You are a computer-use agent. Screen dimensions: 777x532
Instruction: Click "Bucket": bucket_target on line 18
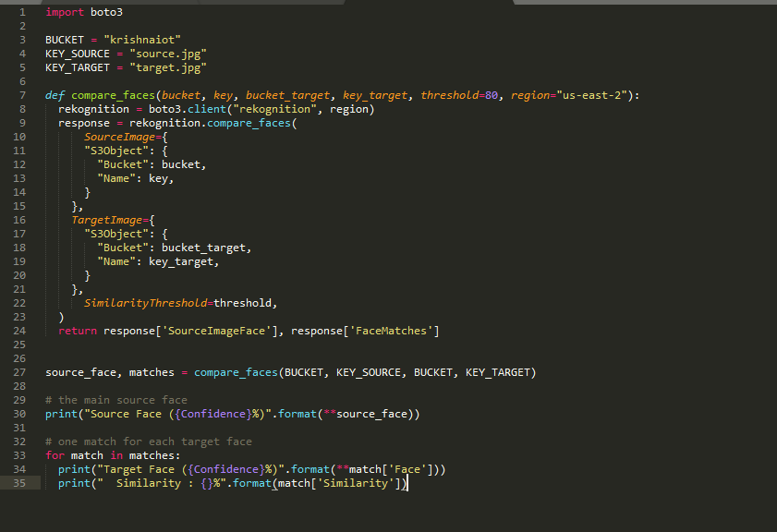(x=174, y=248)
